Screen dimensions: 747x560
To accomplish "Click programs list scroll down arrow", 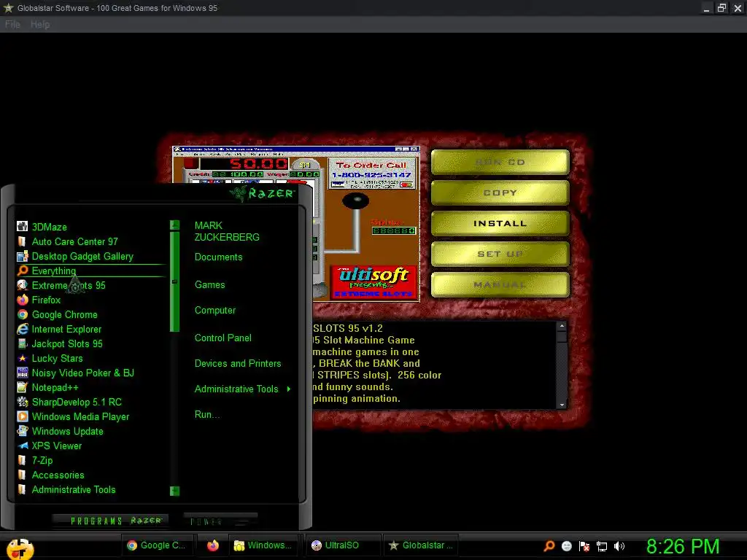I will point(175,491).
